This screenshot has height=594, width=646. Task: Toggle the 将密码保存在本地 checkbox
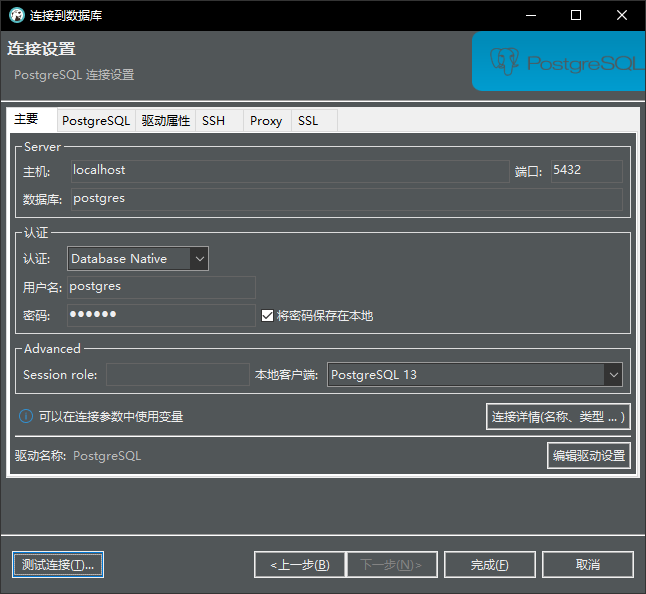pyautogui.click(x=267, y=316)
